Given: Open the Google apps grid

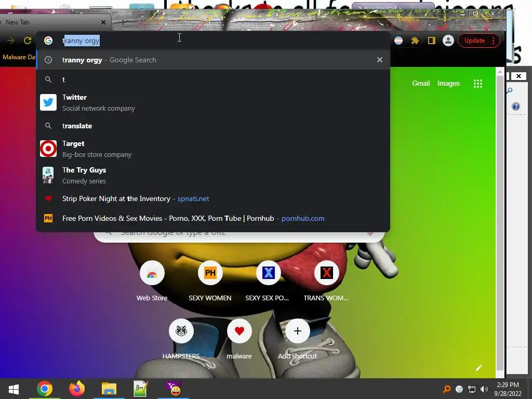Looking at the screenshot, I should (x=478, y=84).
